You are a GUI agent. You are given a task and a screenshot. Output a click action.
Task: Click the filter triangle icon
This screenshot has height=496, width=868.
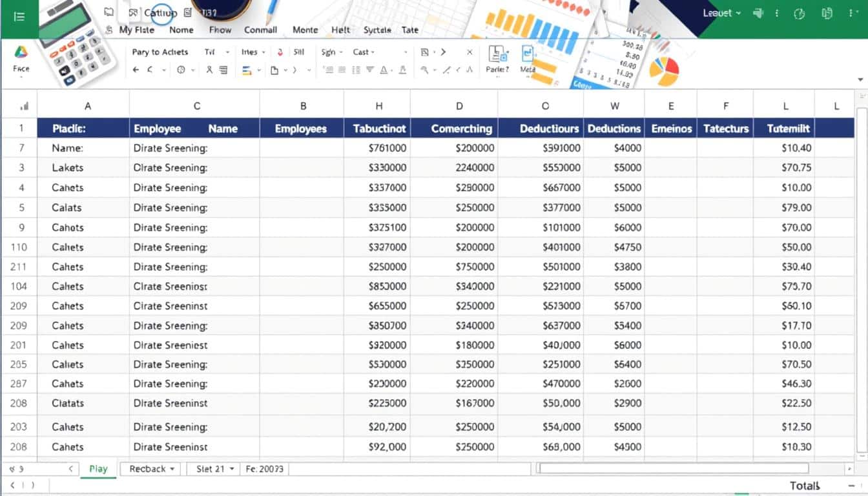pyautogui.click(x=371, y=70)
